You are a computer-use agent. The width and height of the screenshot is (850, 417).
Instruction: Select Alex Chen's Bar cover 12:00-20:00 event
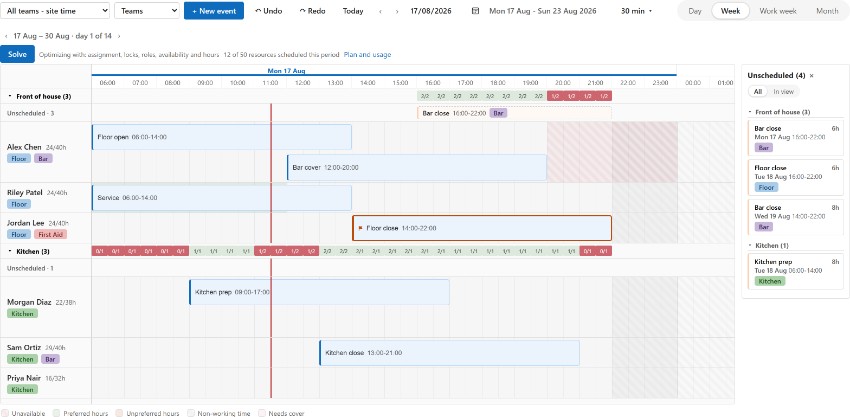[417, 168]
